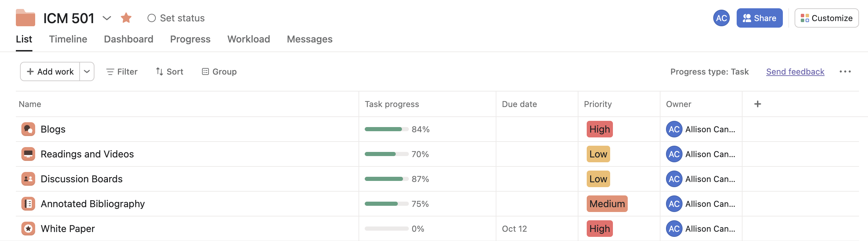Add a new column with the plus icon
Image resolution: width=868 pixels, height=241 pixels.
(757, 104)
